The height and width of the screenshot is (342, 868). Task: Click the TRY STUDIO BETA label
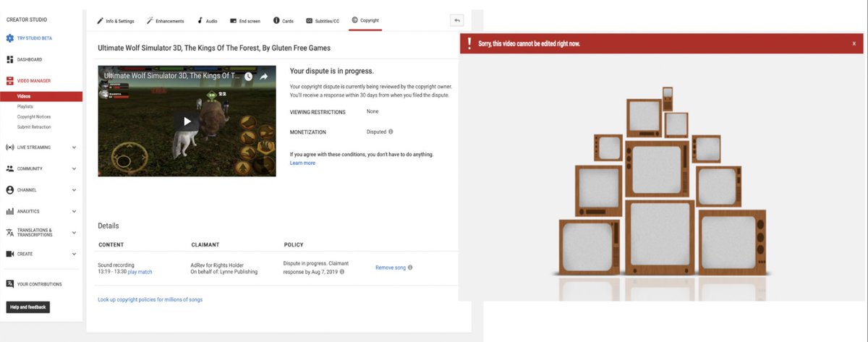35,38
